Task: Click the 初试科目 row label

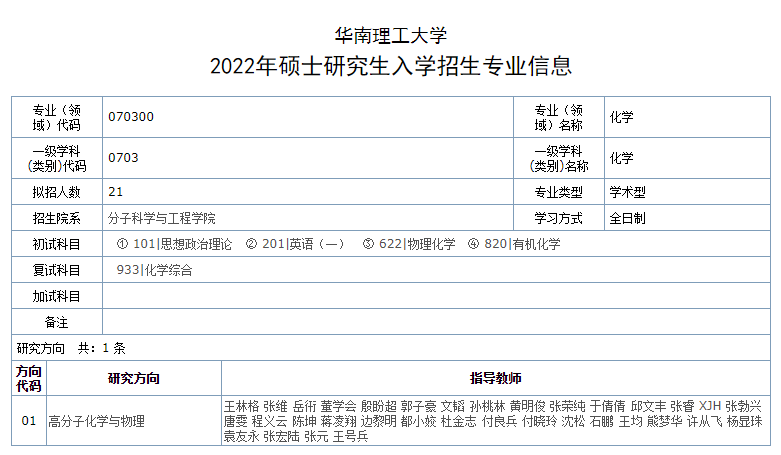Action: click(56, 244)
